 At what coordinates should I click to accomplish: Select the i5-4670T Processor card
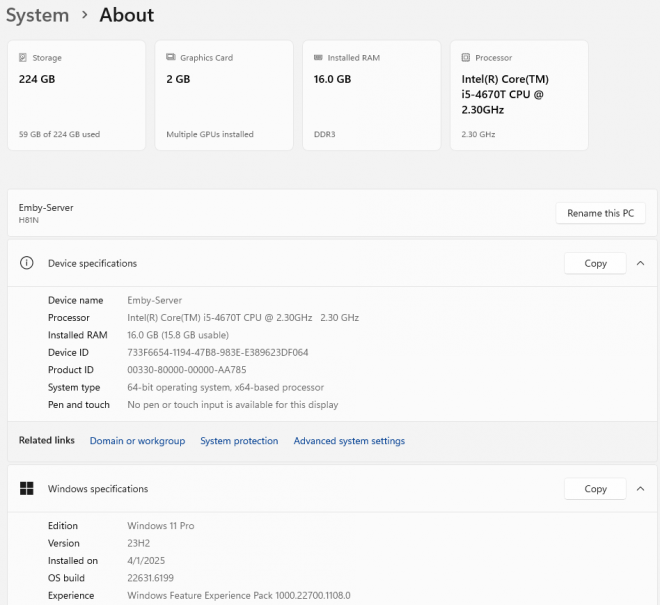(x=519, y=95)
